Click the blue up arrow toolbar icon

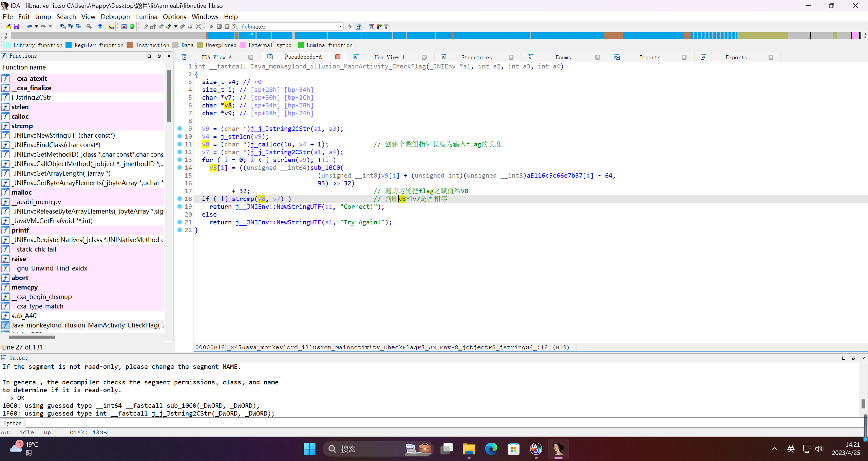[x=100, y=26]
